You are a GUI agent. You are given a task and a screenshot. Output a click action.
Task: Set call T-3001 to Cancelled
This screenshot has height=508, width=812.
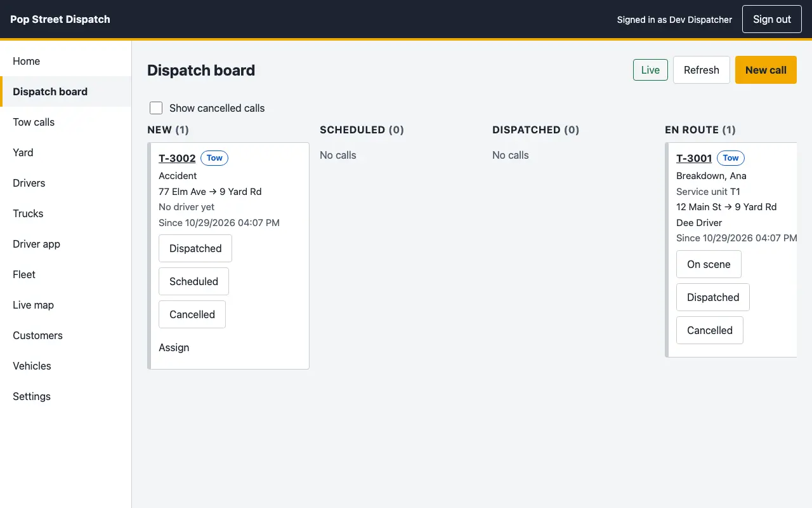tap(710, 330)
